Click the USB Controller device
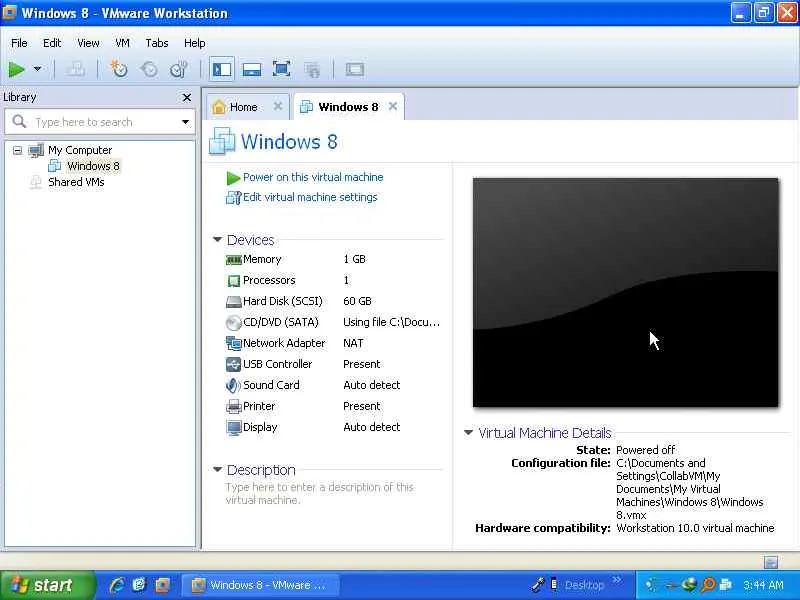The width and height of the screenshot is (800, 600). tap(277, 364)
